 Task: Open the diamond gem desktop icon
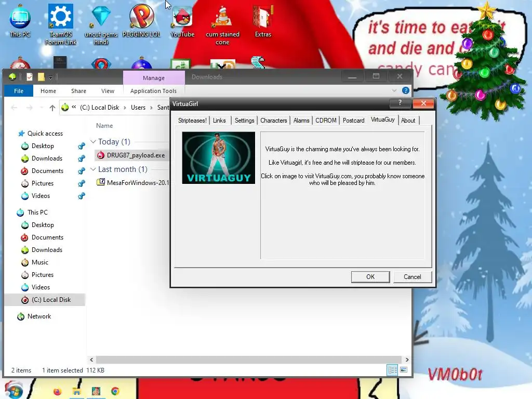coord(101,24)
